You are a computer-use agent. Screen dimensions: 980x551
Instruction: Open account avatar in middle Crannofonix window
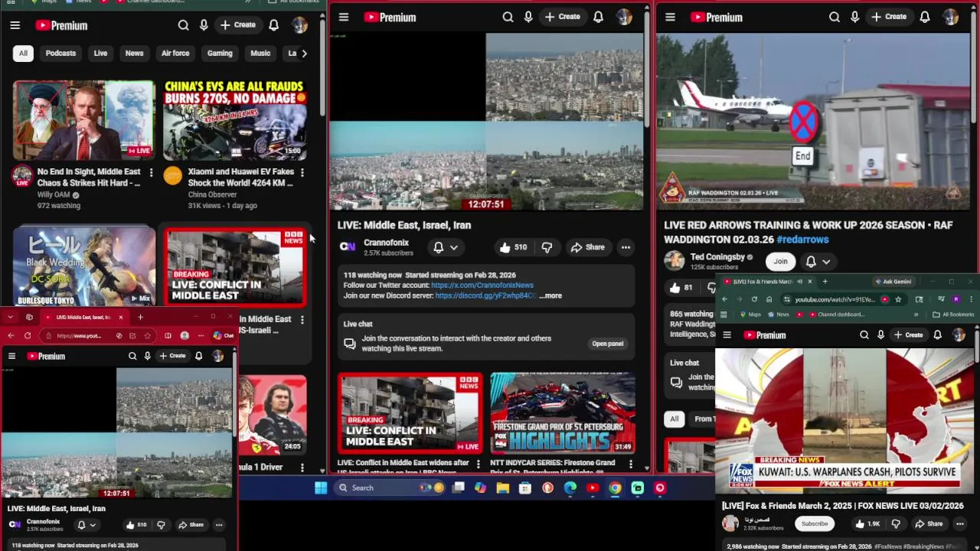(624, 17)
